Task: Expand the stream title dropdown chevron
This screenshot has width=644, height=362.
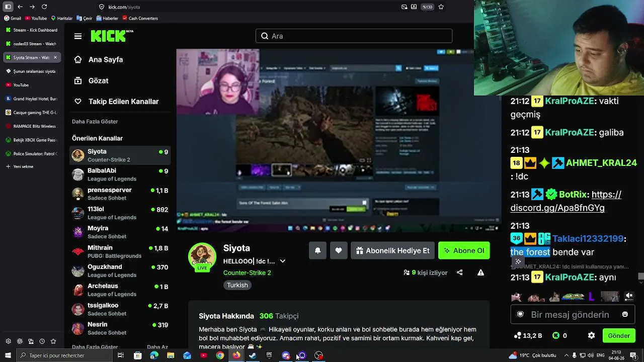Action: [x=283, y=261]
